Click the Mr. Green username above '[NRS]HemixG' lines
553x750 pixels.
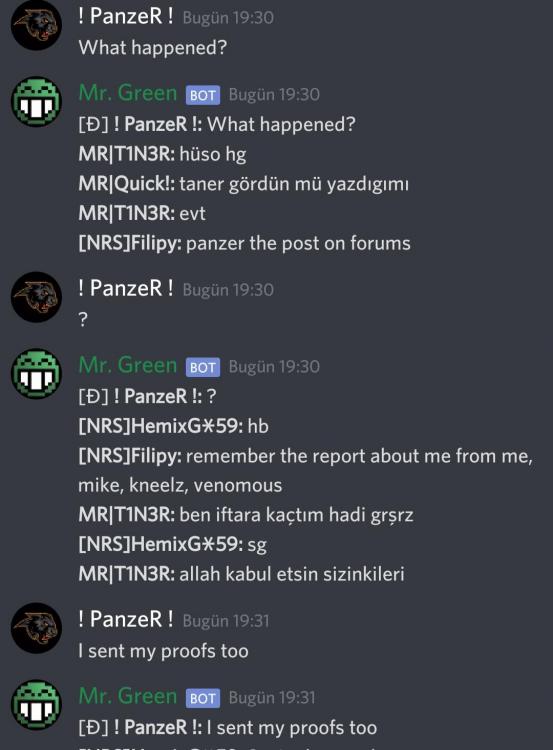[x=128, y=365]
